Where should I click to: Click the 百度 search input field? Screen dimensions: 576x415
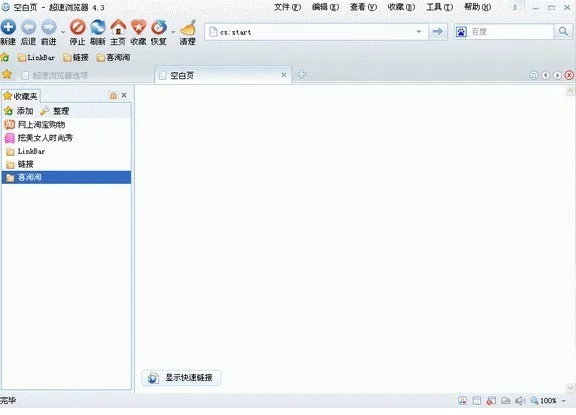point(511,32)
